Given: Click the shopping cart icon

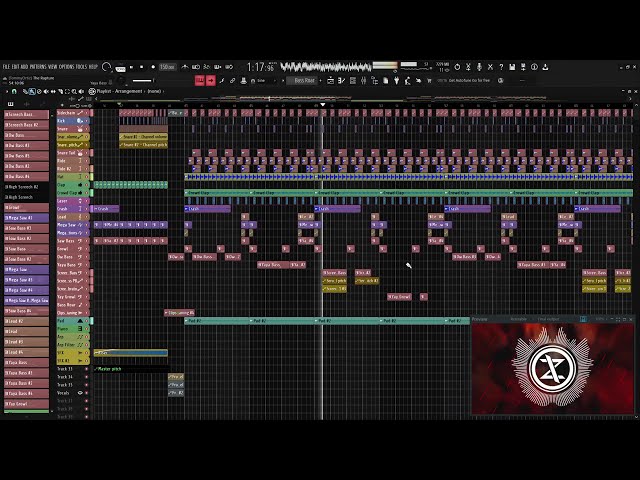Looking at the screenshot, I should pos(429,81).
